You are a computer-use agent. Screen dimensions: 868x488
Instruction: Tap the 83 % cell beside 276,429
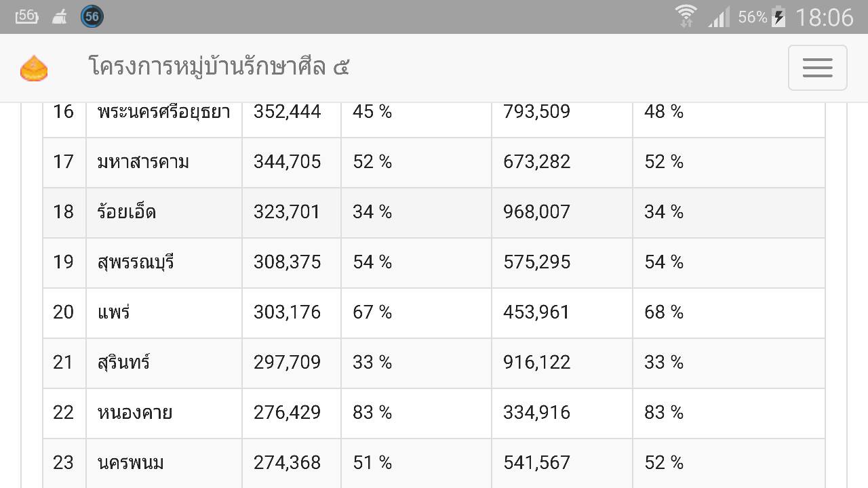[x=416, y=413]
